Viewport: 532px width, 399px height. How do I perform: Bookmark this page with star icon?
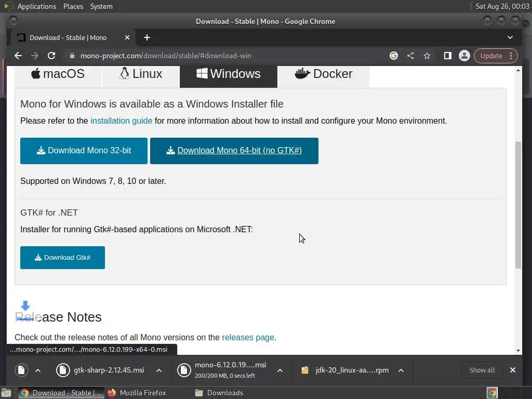pyautogui.click(x=427, y=56)
